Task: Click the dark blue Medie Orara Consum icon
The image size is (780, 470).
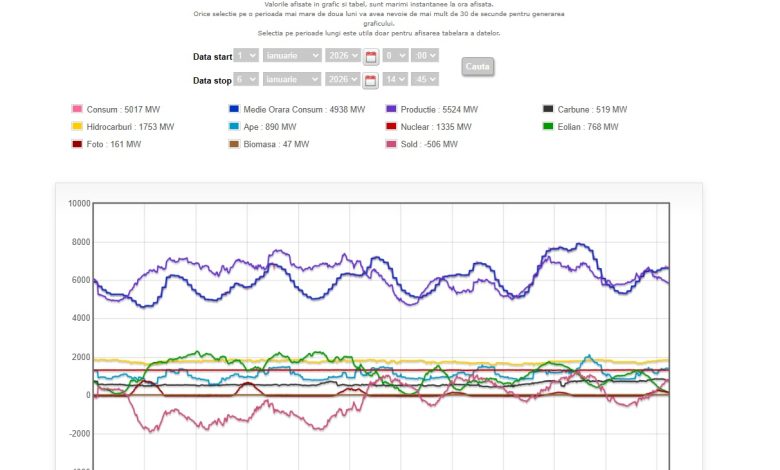Action: click(x=234, y=109)
